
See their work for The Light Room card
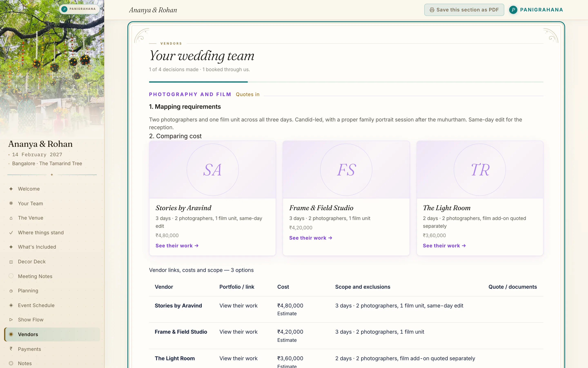point(444,246)
